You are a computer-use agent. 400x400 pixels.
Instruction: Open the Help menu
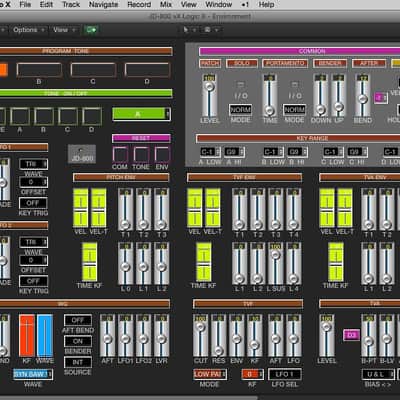pyautogui.click(x=266, y=5)
